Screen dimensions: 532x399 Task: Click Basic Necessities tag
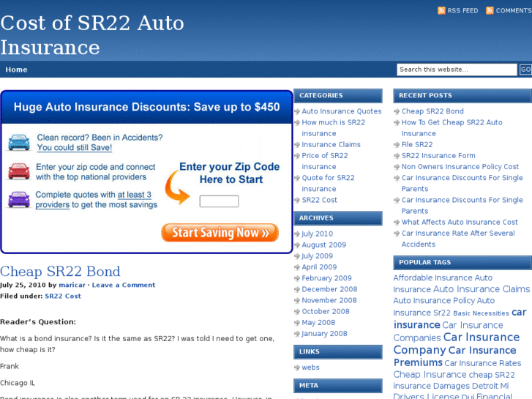(481, 313)
